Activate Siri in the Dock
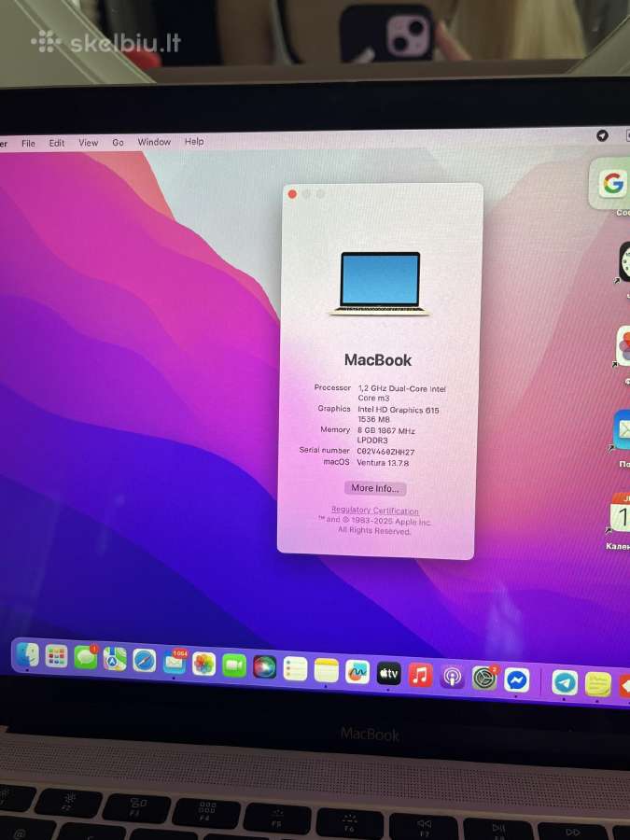The image size is (630, 840). coord(265,667)
